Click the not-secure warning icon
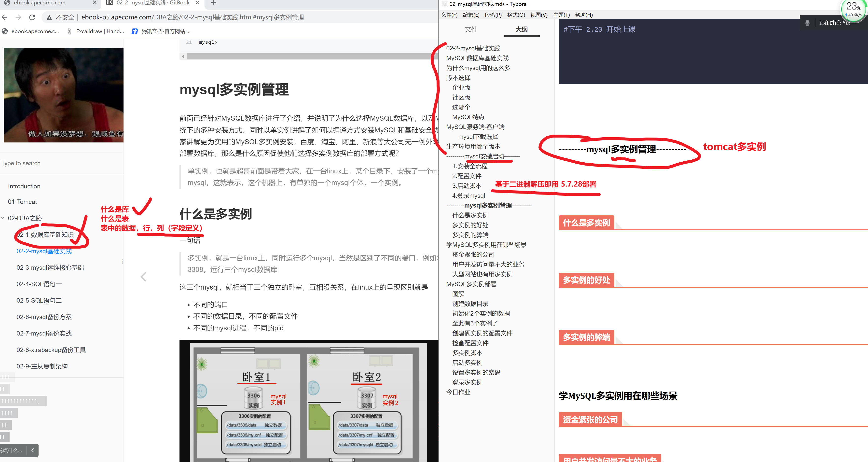Screen dimensions: 868x462 [49, 17]
